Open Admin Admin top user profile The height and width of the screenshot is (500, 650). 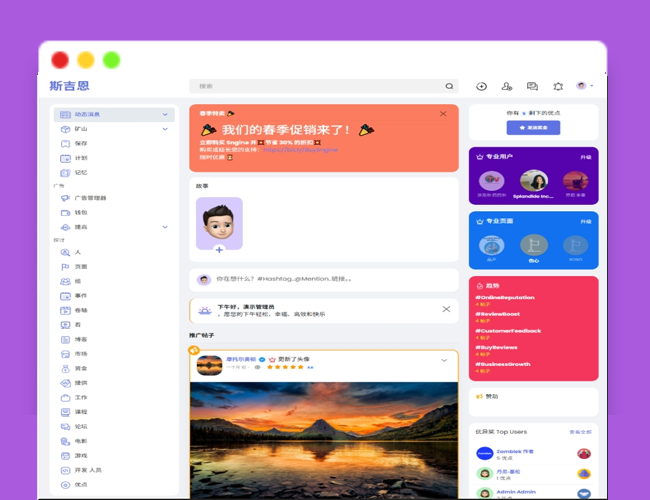pos(516,492)
